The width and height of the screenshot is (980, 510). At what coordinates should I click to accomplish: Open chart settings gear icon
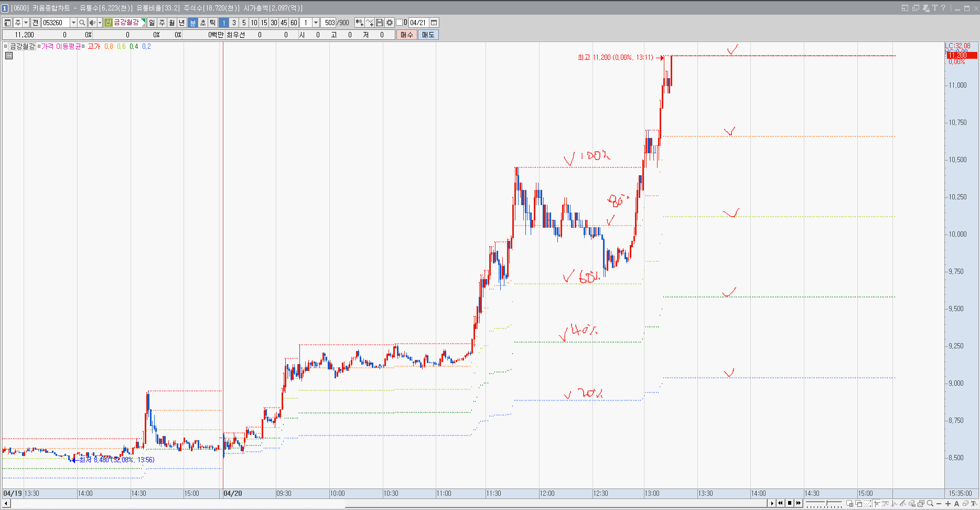pos(390,23)
